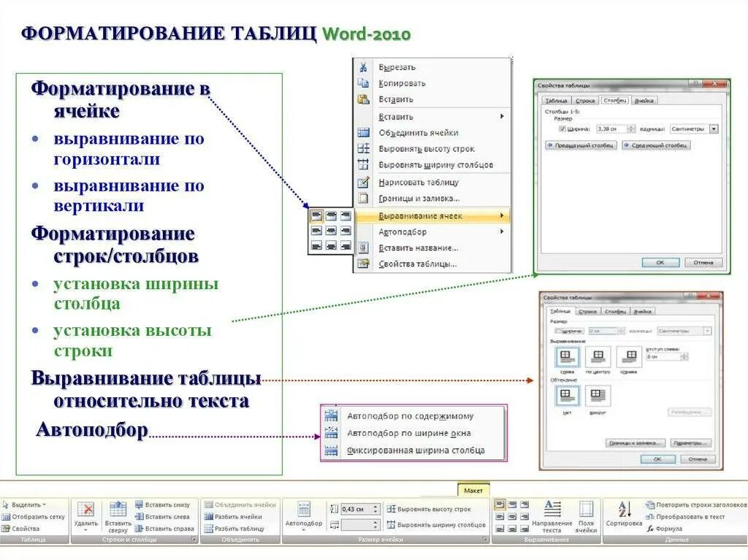Click the 3,38 см column width stepper arrows
This screenshot has height=560, width=748.
pyautogui.click(x=631, y=129)
